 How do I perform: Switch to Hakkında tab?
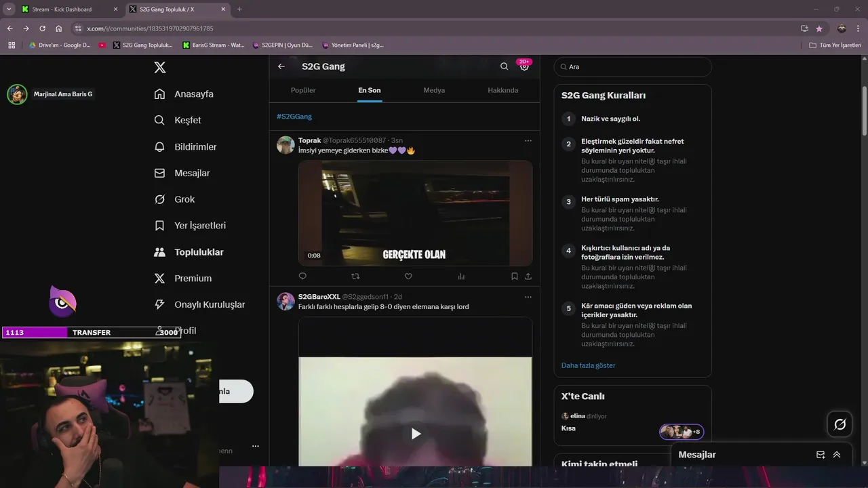coord(503,90)
